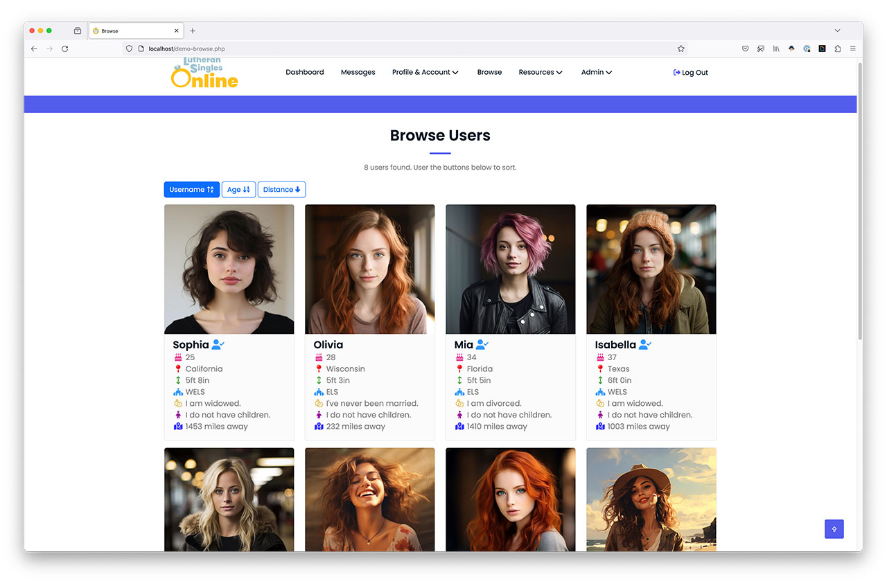
Task: Click the text "8 users found"
Action: [387, 168]
